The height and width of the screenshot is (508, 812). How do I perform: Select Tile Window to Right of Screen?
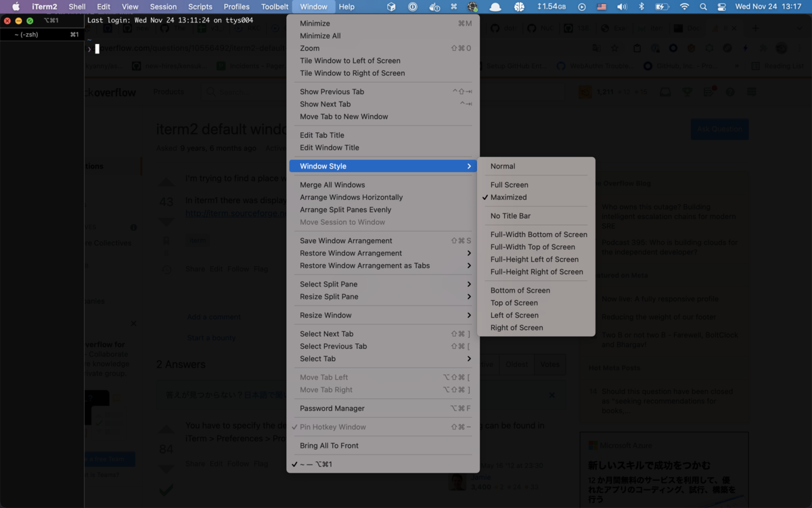[383, 73]
